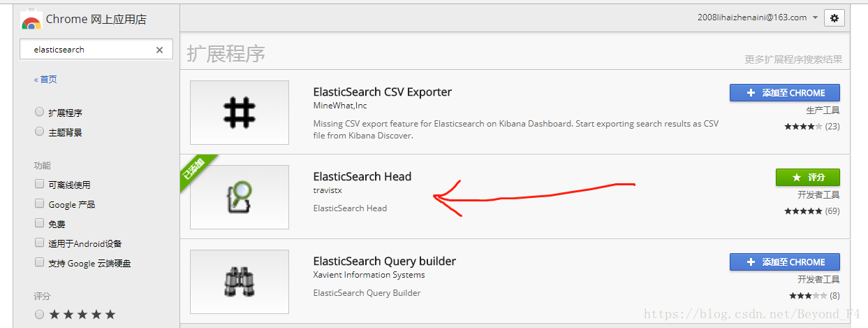Check 适用于Android设备 option

point(40,243)
